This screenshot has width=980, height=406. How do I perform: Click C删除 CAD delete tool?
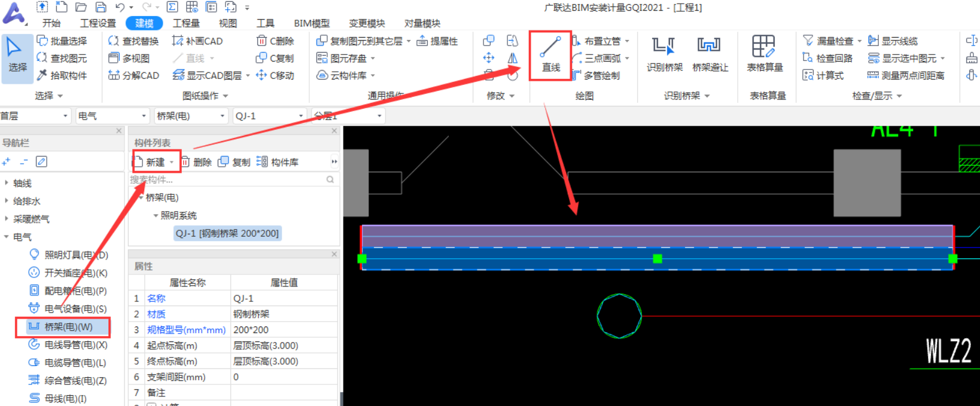[x=275, y=41]
